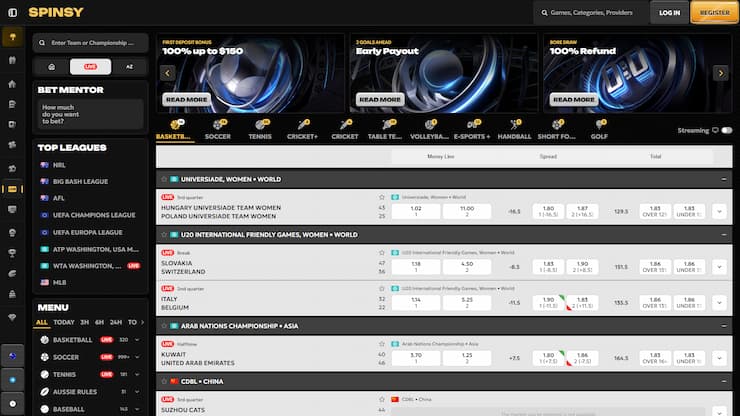Click the Golf icon in sports bar
This screenshot has width=740, height=416.
click(599, 125)
